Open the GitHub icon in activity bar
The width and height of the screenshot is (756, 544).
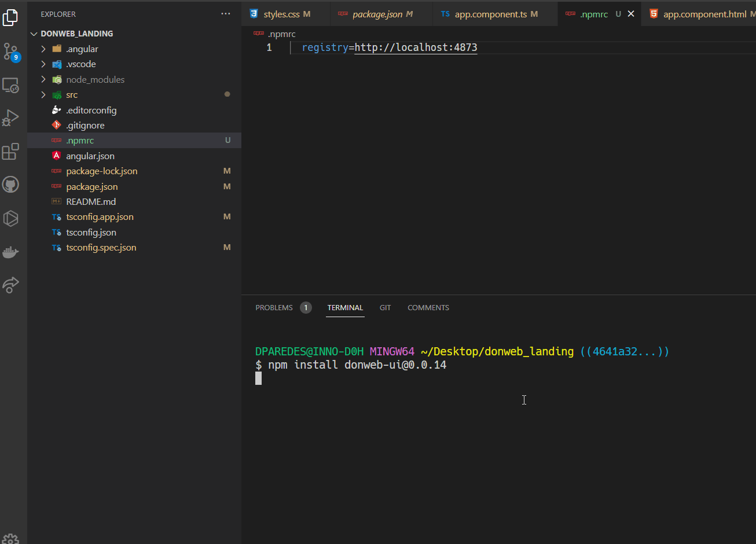point(11,185)
